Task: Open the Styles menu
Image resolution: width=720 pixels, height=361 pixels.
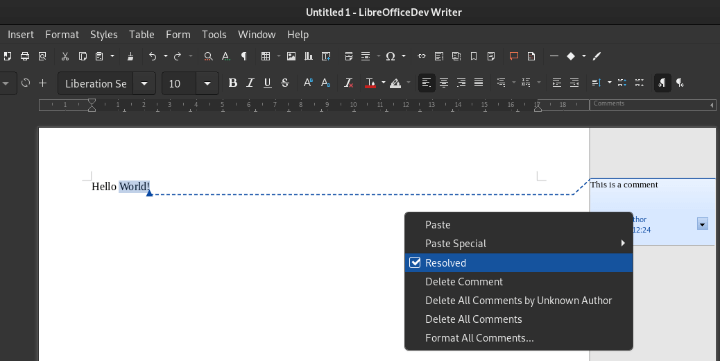Action: [x=104, y=34]
